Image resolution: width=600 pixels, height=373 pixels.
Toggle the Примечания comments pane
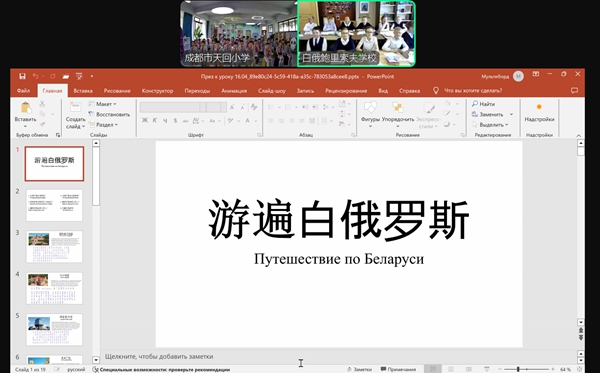[x=398, y=369]
